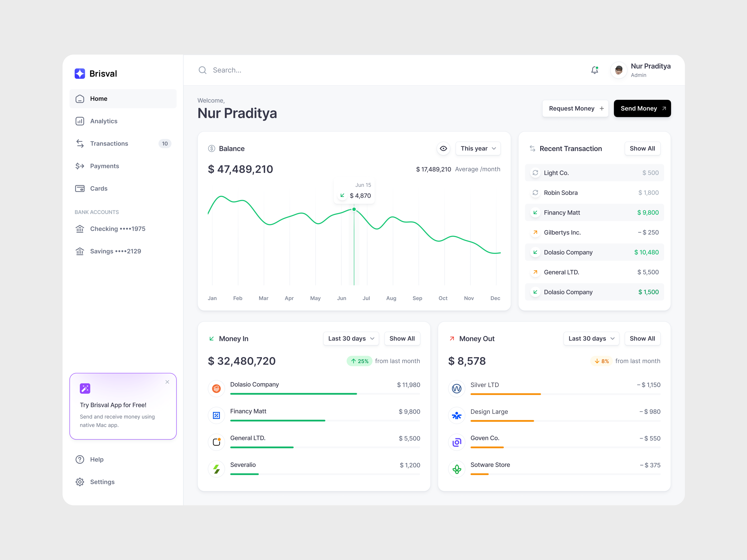
Task: Click the Cards sidebar icon
Action: tap(80, 188)
